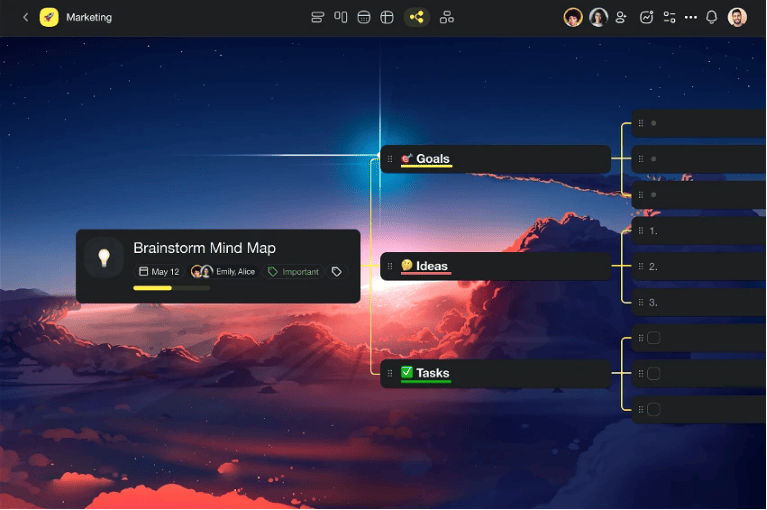This screenshot has height=510, width=767.
Task: Click the target emoji on Goals
Action: coord(406,158)
